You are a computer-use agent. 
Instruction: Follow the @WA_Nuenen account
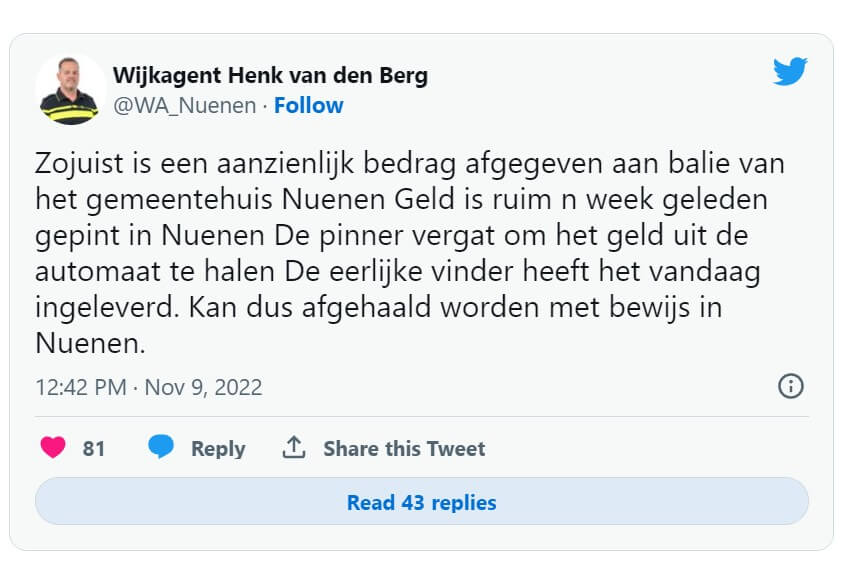[308, 105]
